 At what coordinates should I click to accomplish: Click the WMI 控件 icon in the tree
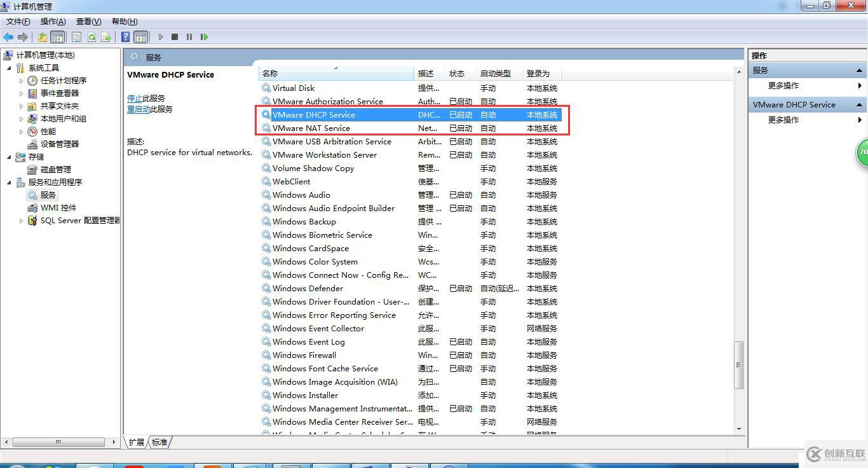(32, 208)
